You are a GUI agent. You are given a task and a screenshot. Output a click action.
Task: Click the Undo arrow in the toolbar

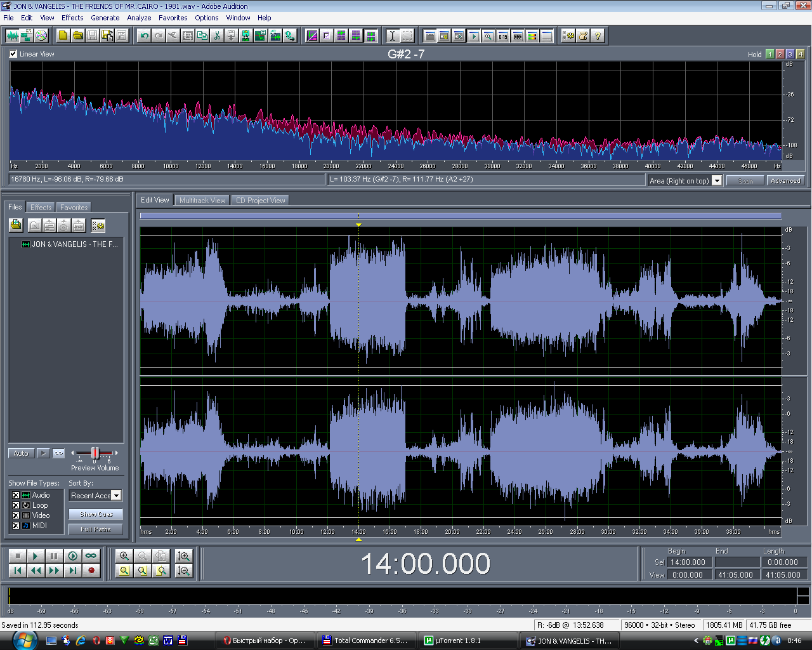click(144, 36)
